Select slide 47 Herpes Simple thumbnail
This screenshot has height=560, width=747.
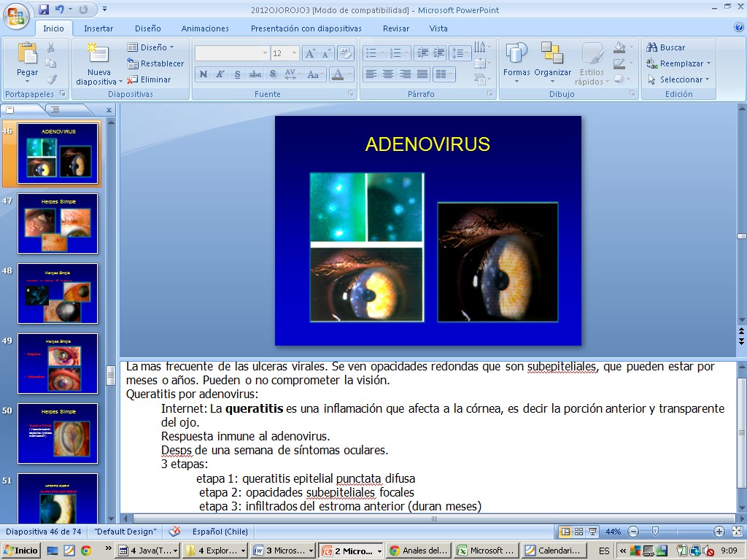click(x=58, y=223)
